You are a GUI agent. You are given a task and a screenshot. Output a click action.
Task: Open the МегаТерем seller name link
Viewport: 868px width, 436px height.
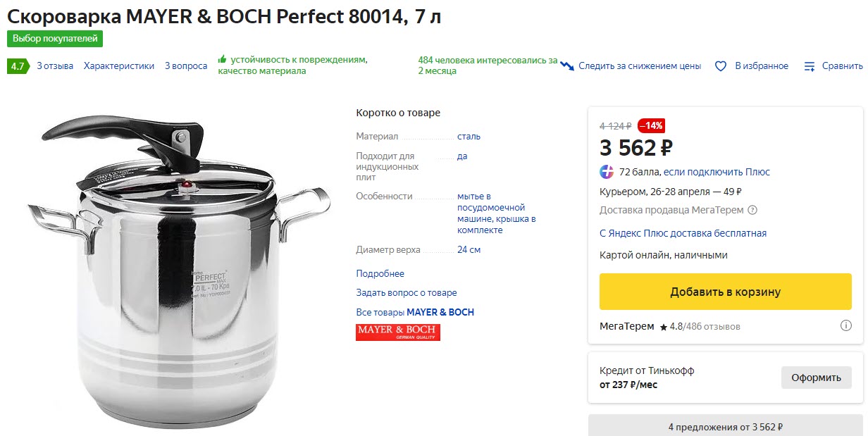point(626,327)
